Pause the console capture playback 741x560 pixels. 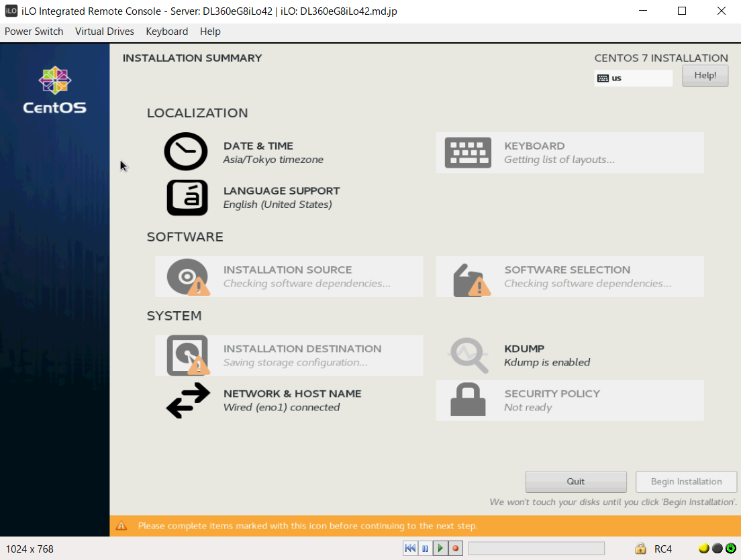point(426,548)
